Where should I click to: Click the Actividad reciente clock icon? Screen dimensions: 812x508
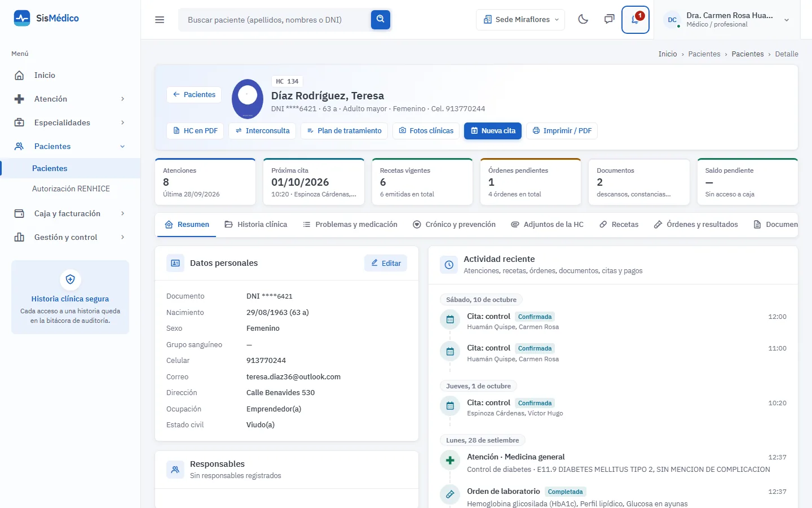coord(449,265)
